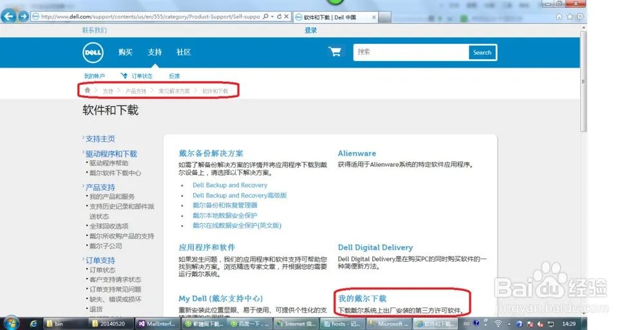Switch to the 百度一下 taskbar browser window

pos(250,324)
